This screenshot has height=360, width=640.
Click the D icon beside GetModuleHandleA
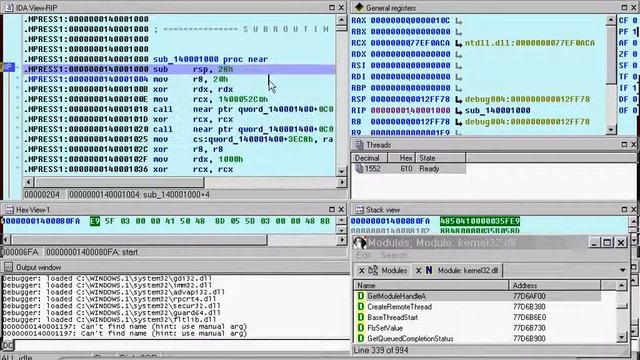coord(360,296)
